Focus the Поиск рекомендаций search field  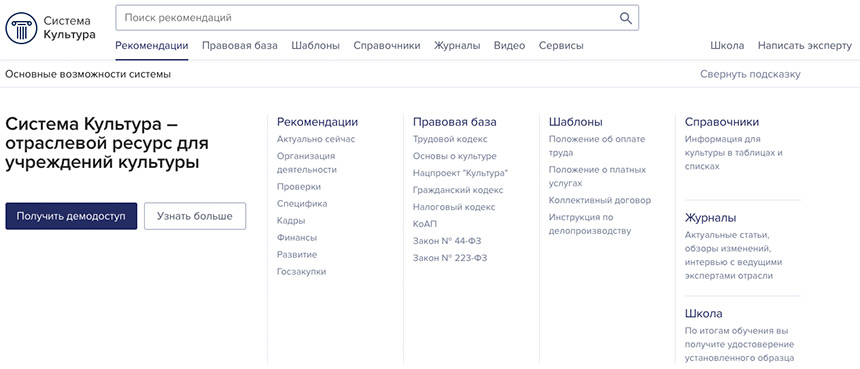tap(377, 18)
